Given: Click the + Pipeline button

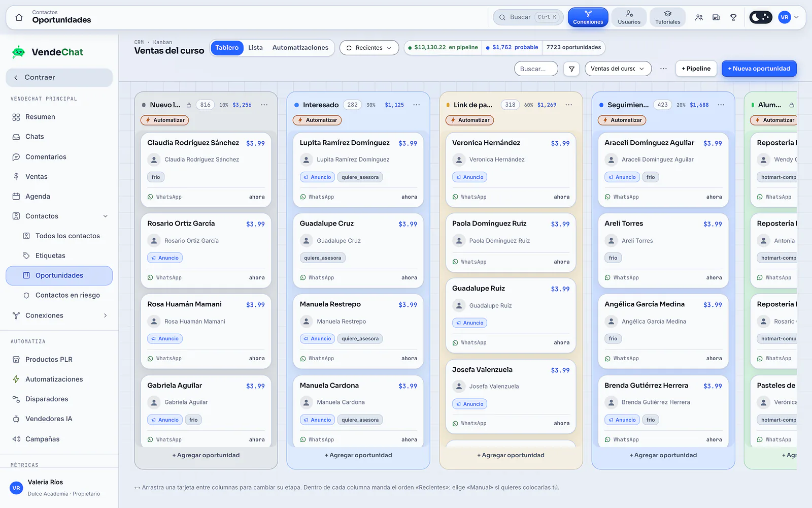Looking at the screenshot, I should [x=696, y=69].
